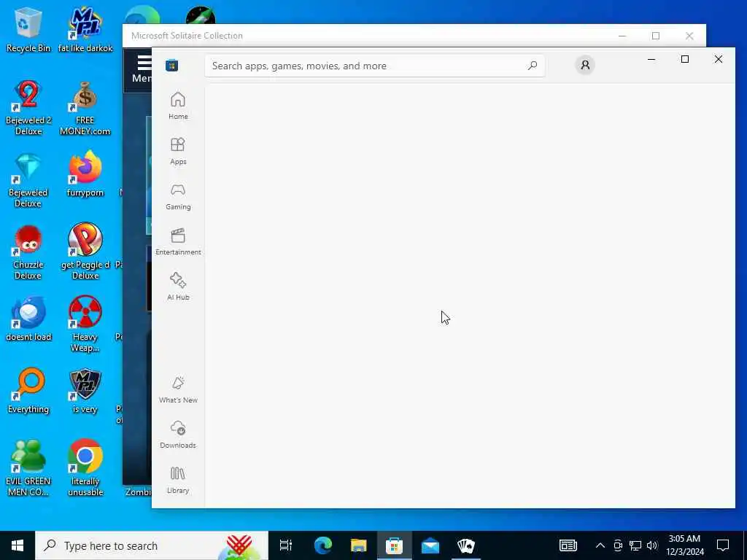Select the FREE MONEY.com desktop icon
The height and width of the screenshot is (560, 747).
point(85,108)
